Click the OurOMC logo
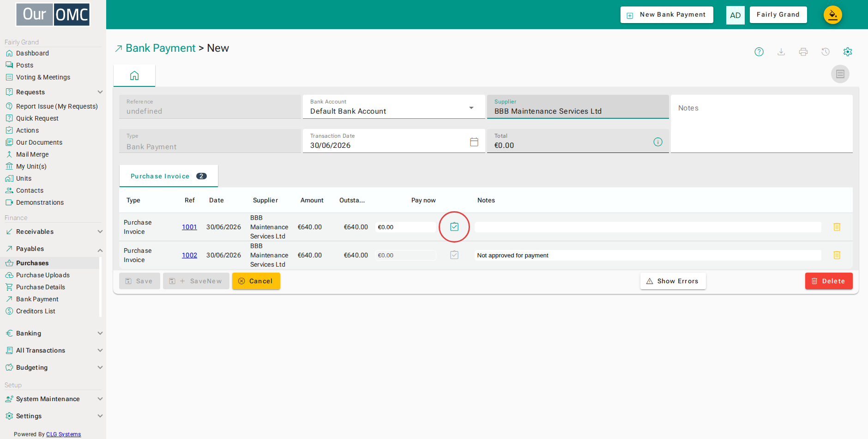Viewport: 868px width, 439px height. [53, 14]
